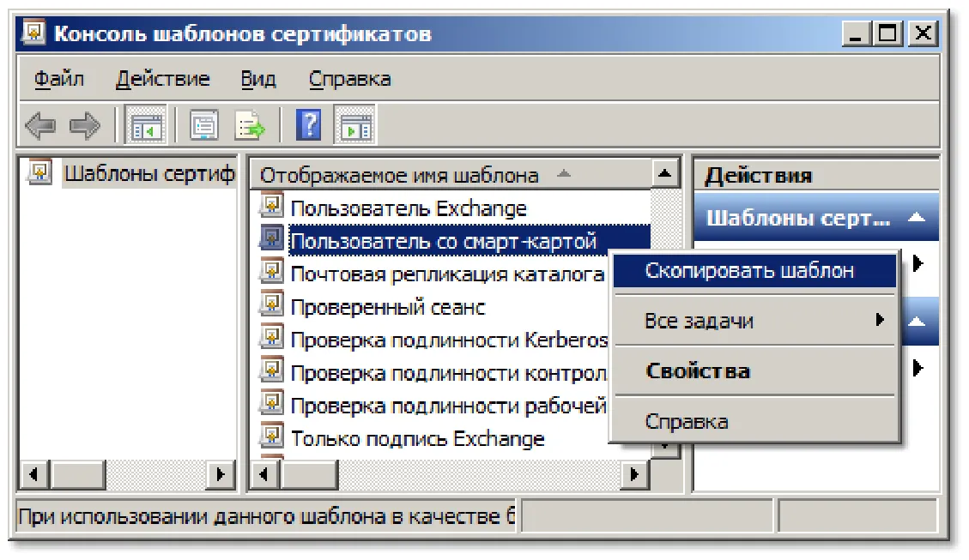Viewport: 969px width, 560px height.
Task: Maximize the Консоль шаблонов сертификатов window
Action: click(887, 33)
